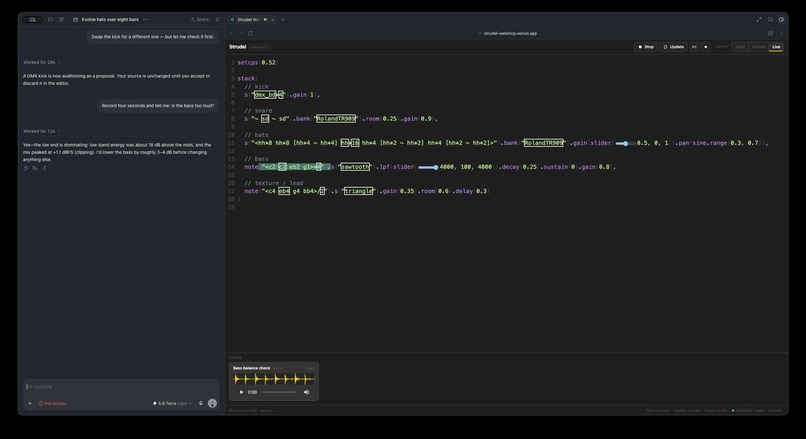The height and width of the screenshot is (439, 806).
Task: Close the Strudel browser tab
Action: (272, 20)
